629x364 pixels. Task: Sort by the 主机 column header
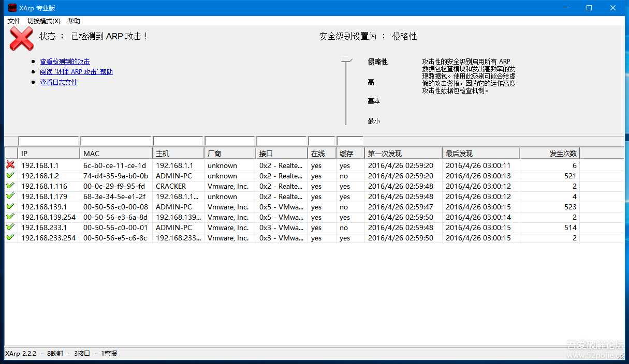pyautogui.click(x=178, y=154)
